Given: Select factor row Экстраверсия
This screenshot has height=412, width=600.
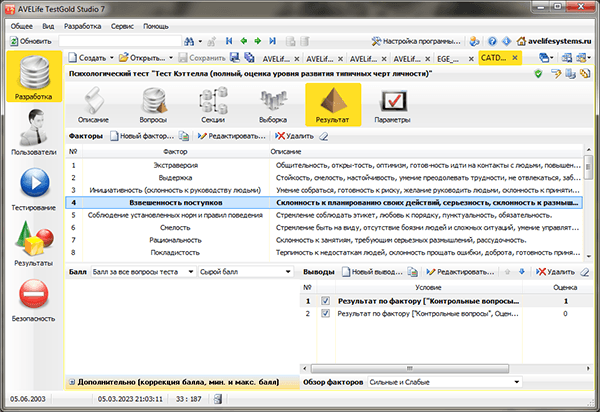Looking at the screenshot, I should click(324, 165).
